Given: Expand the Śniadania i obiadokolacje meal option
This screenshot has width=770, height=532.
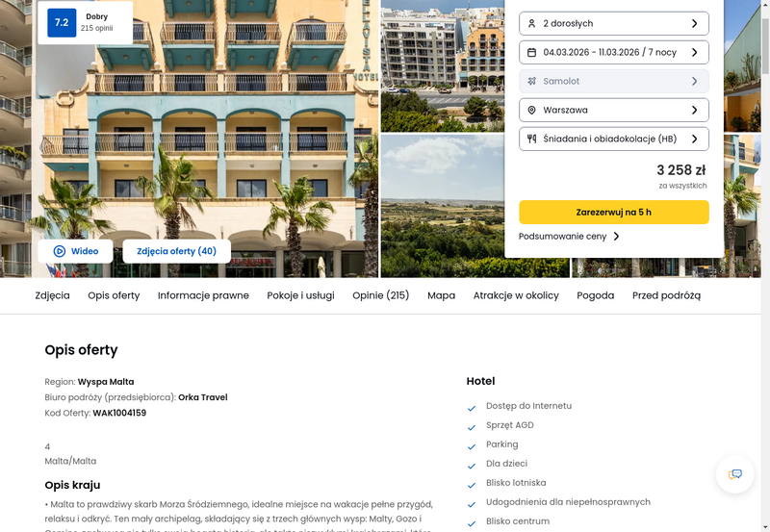Looking at the screenshot, I should point(614,139).
